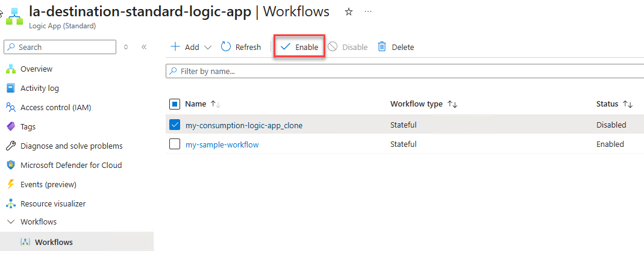
Task: Expand the Add dropdown arrow
Action: point(208,47)
